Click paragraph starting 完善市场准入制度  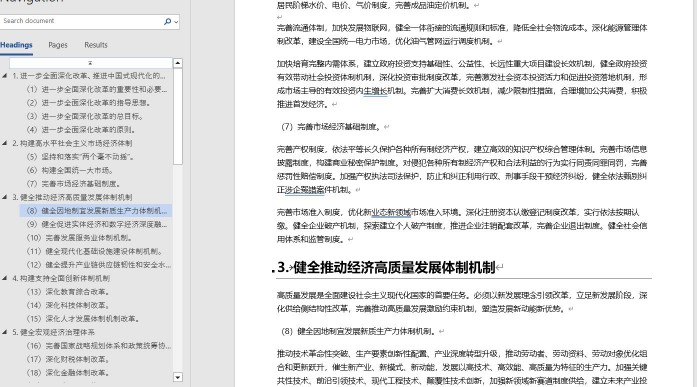click(462, 226)
